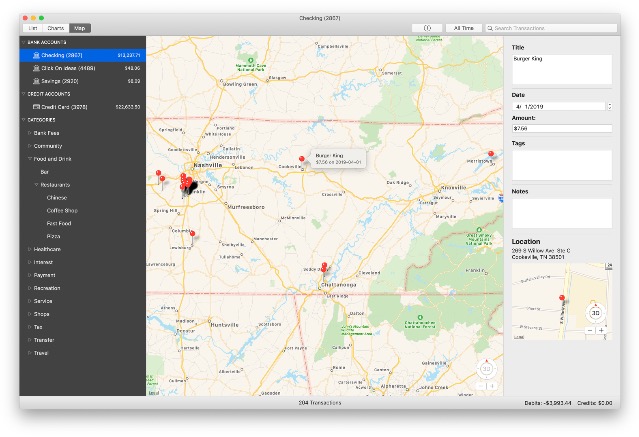Select the Savings (2830) account
The width and height of the screenshot is (639, 437).
click(83, 81)
